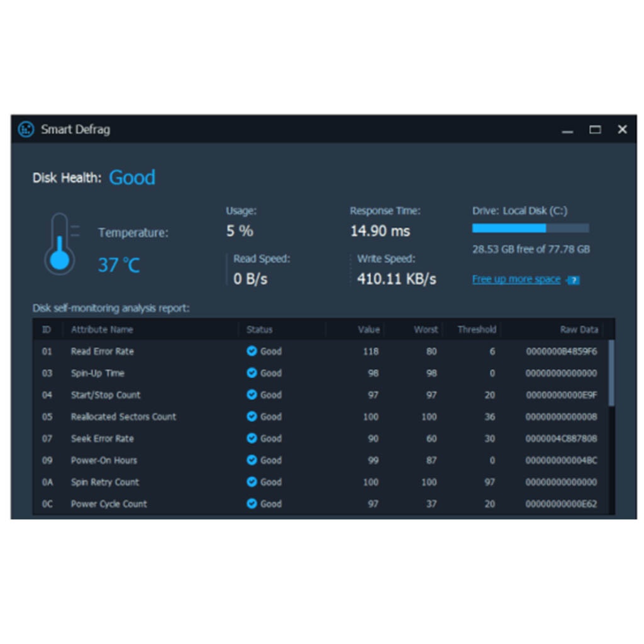Click the Good checkmark icon for Spin Retry Count

click(x=252, y=482)
